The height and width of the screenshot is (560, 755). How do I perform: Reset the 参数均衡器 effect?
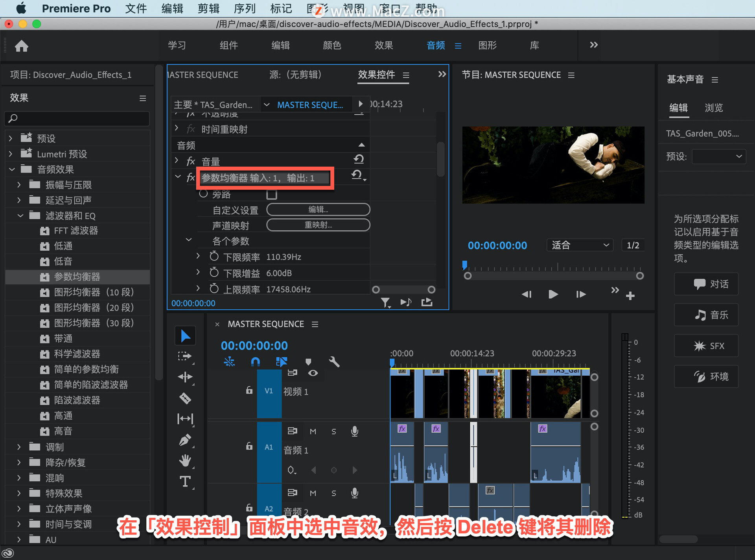coord(357,175)
